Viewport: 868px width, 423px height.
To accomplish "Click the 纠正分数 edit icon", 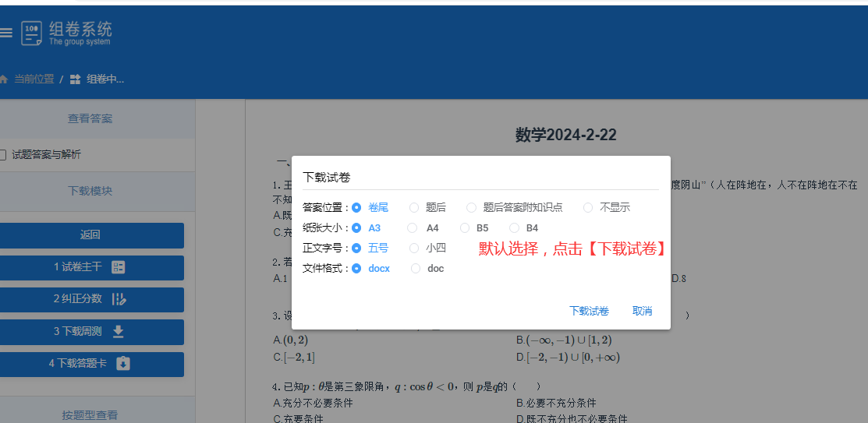I will click(119, 299).
